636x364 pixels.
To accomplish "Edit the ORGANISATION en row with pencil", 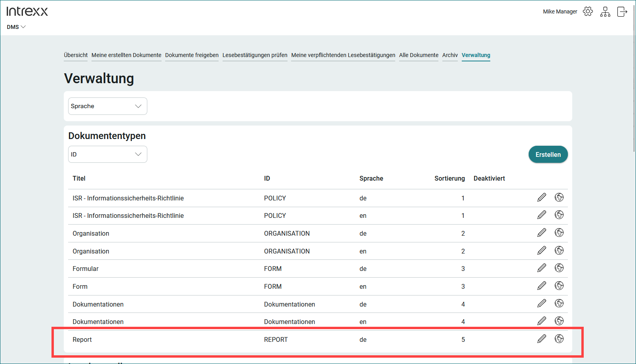I will (x=542, y=250).
